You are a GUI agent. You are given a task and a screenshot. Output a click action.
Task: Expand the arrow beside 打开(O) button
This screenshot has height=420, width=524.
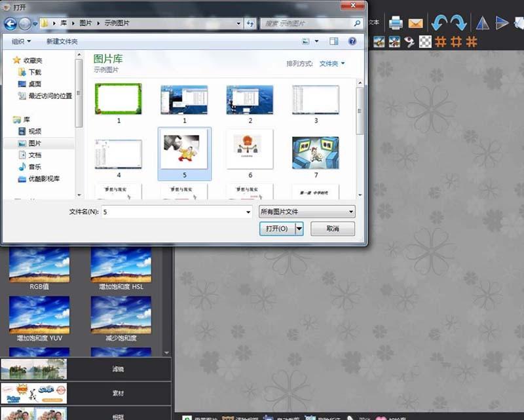pos(299,229)
